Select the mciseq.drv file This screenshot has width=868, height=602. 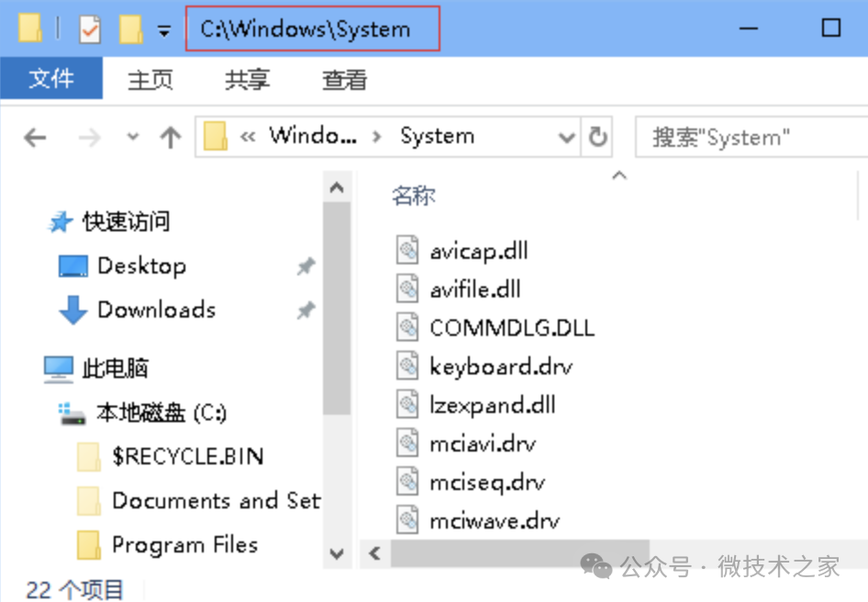(487, 483)
